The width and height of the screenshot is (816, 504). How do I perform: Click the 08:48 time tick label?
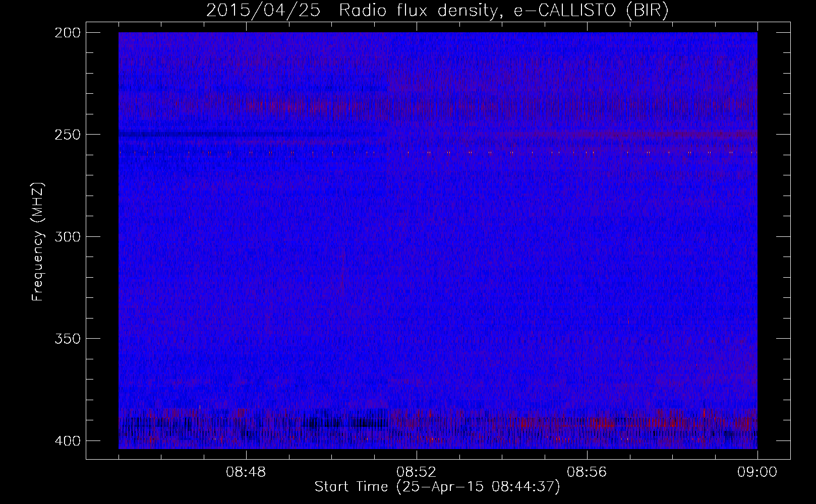coord(246,472)
